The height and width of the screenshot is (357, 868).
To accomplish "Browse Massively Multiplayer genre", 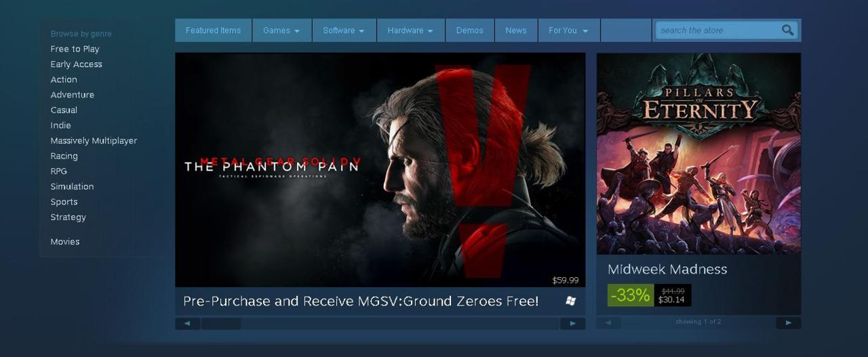I will [x=94, y=141].
